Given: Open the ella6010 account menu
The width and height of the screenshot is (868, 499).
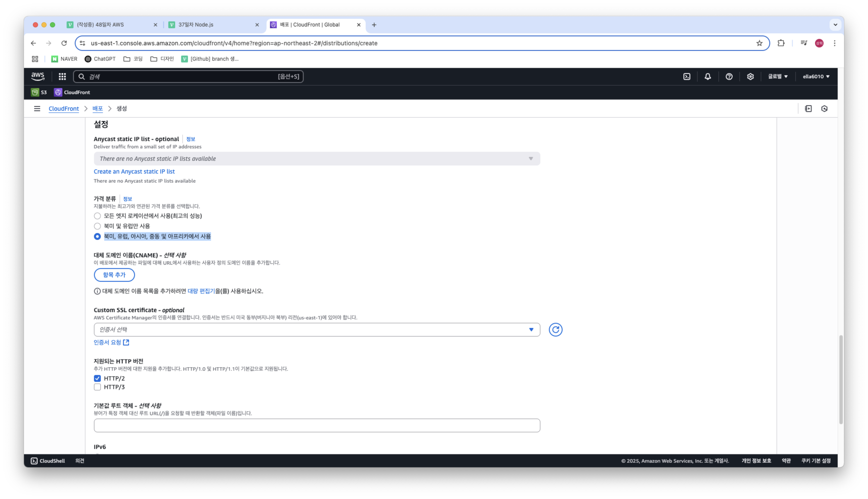Looking at the screenshot, I should pos(816,76).
